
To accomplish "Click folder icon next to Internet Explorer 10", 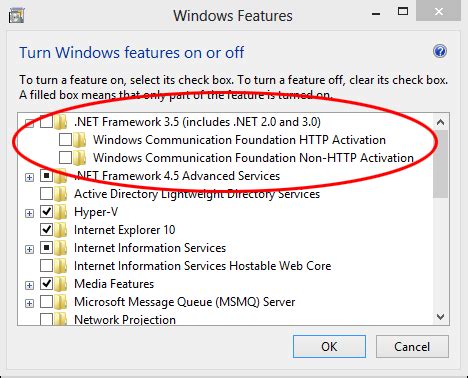I will coord(61,230).
